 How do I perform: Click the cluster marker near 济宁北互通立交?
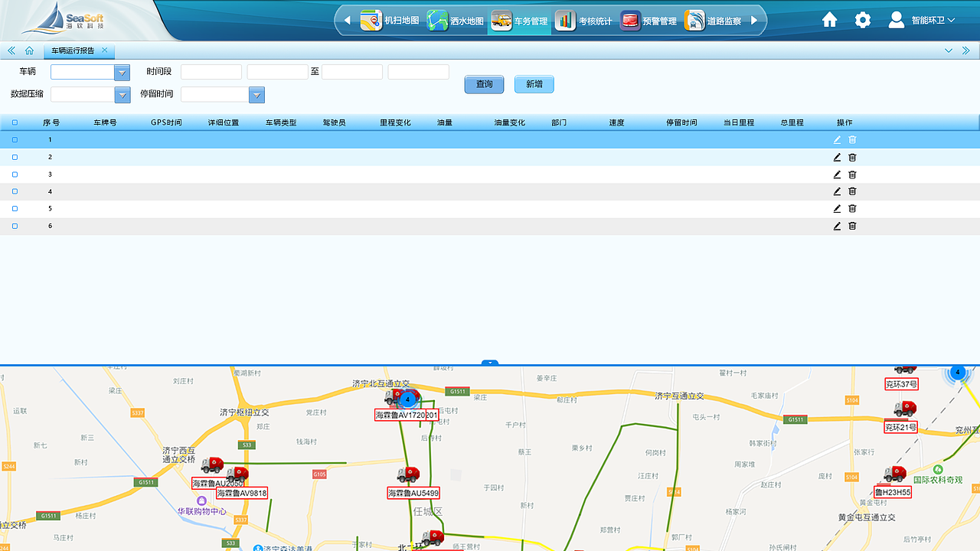click(408, 399)
